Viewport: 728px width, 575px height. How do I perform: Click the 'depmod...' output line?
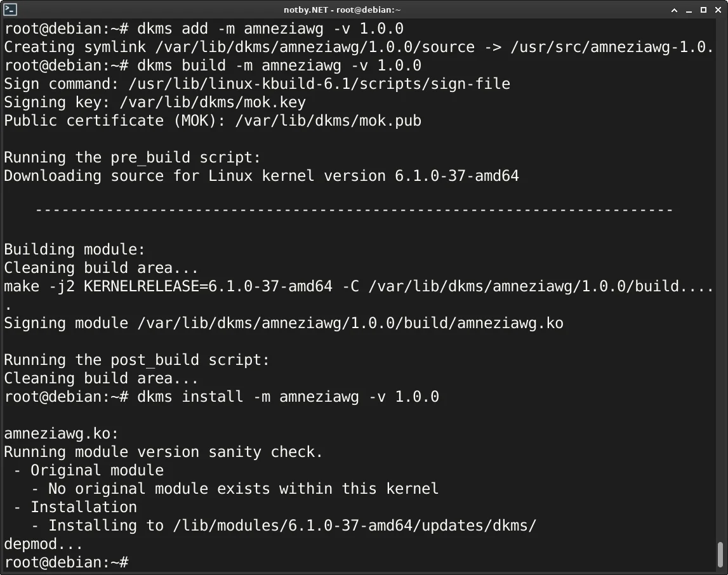click(43, 544)
